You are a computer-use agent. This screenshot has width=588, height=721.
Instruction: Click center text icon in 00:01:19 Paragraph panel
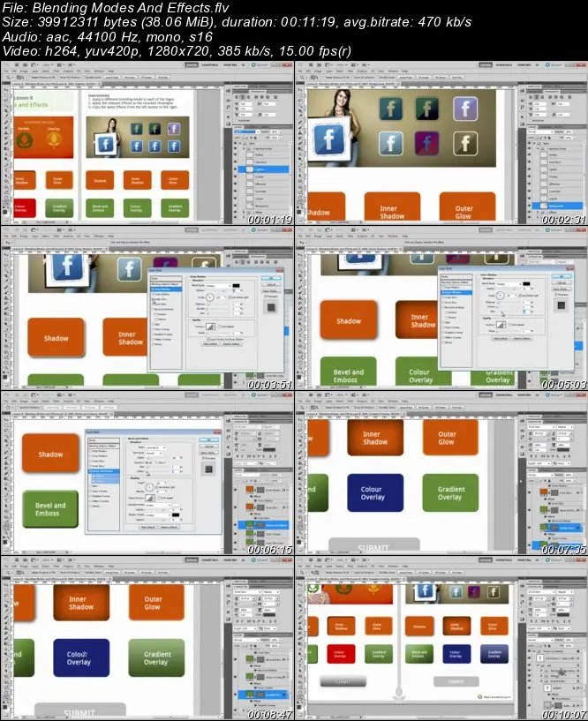click(x=243, y=97)
